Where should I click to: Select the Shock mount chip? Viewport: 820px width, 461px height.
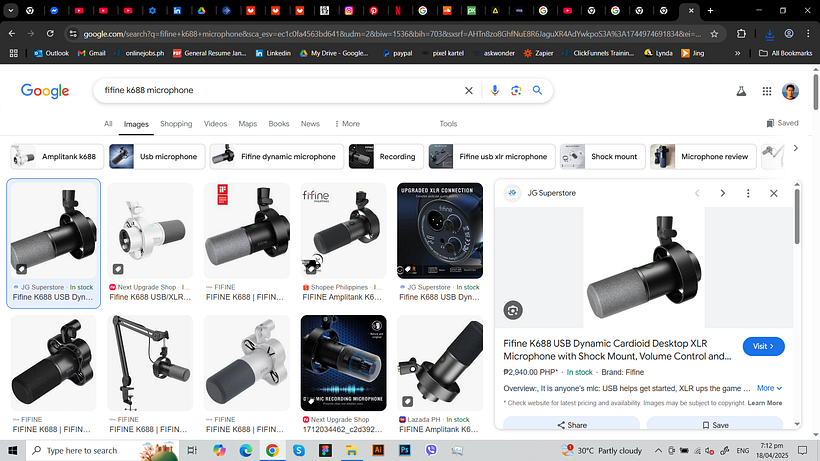pyautogui.click(x=602, y=157)
